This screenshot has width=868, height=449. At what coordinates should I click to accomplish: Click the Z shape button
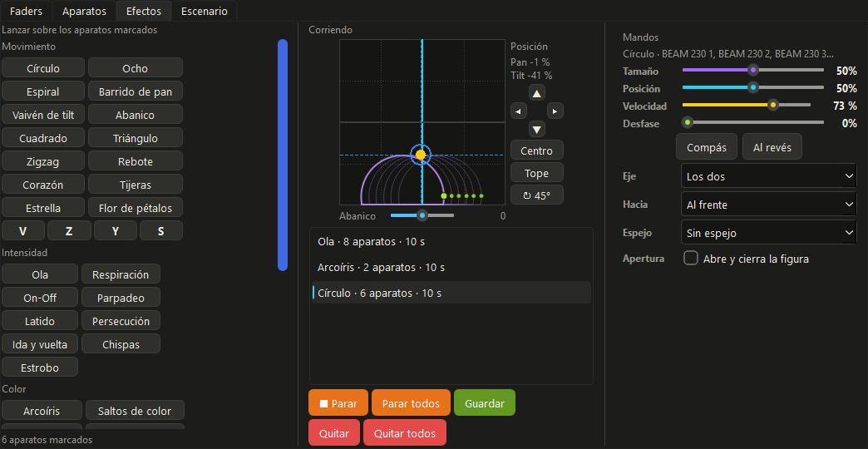click(x=69, y=231)
